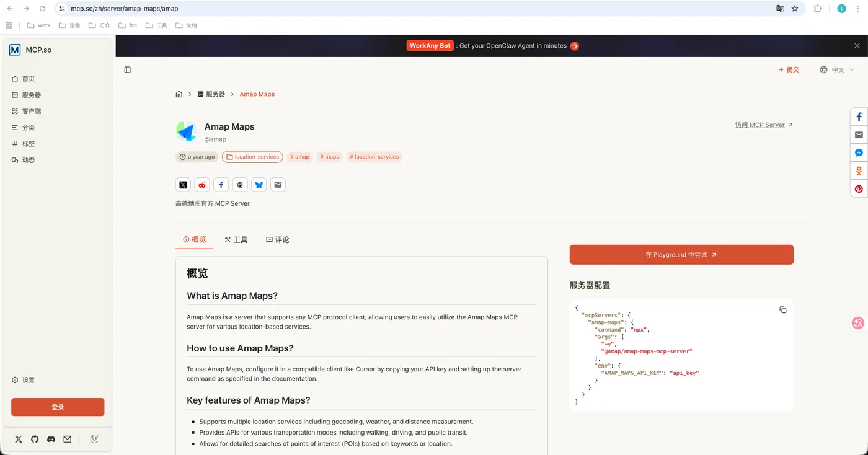Click the Google Translate icon in address bar
868x455 pixels.
point(780,9)
